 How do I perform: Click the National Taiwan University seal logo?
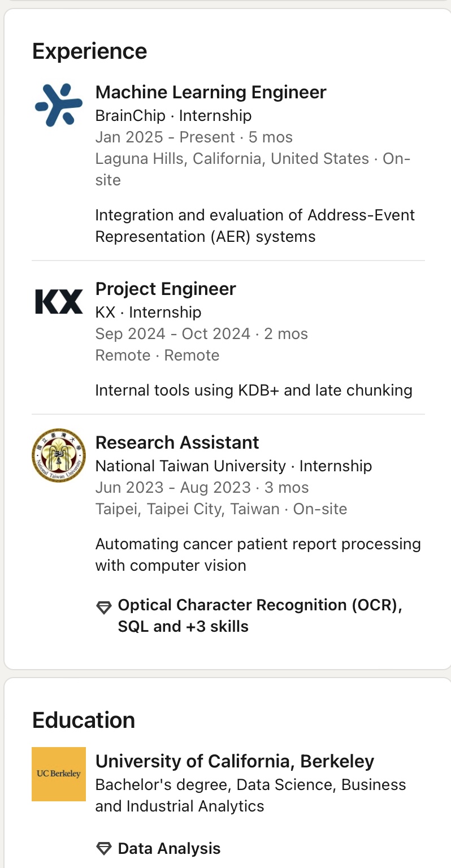click(x=59, y=455)
